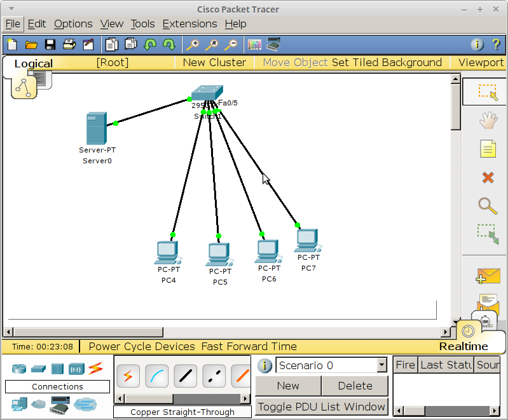This screenshot has width=508, height=420.
Task: Select End Devices category
Action: point(20,404)
